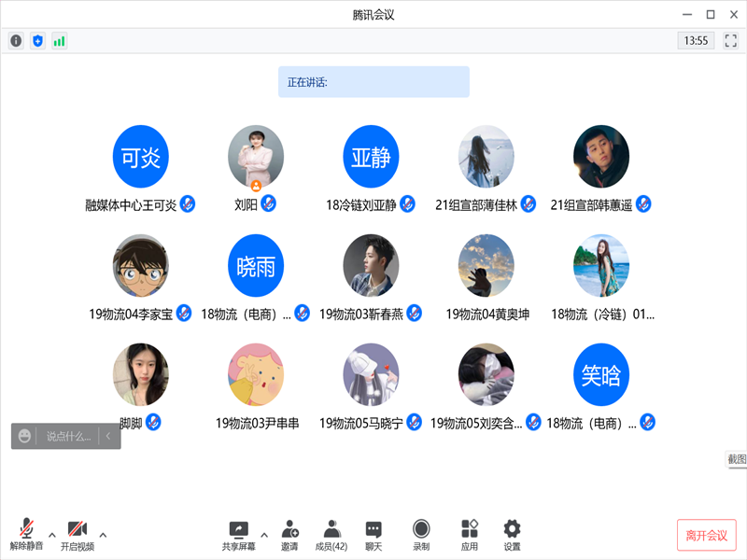
Task: Click the blue security shield icon
Action: [37, 41]
